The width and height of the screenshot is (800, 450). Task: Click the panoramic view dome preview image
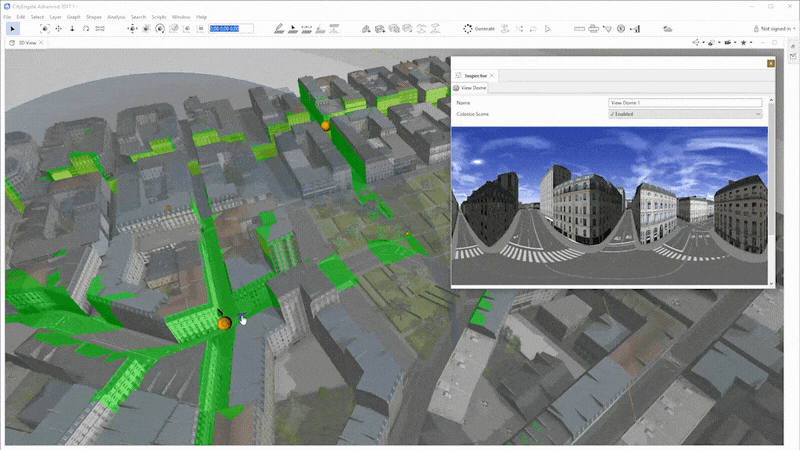click(610, 206)
